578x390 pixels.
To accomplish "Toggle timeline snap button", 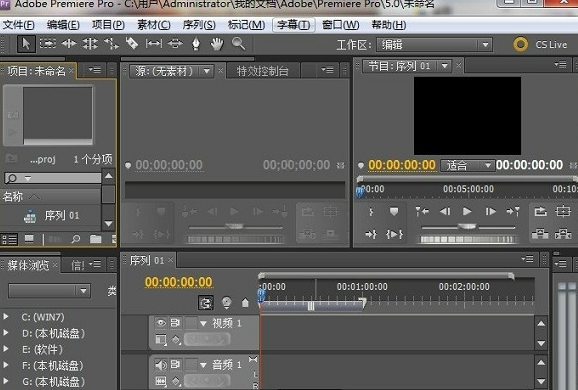I will 205,303.
